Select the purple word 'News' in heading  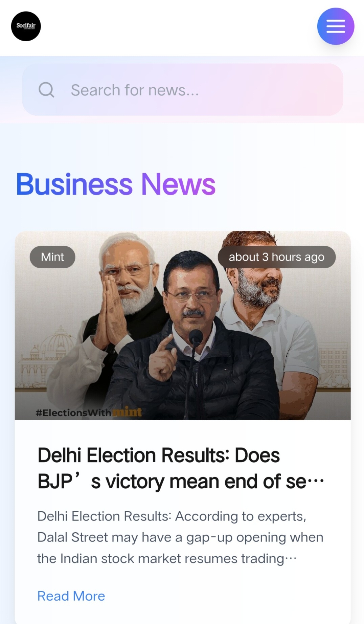(178, 184)
